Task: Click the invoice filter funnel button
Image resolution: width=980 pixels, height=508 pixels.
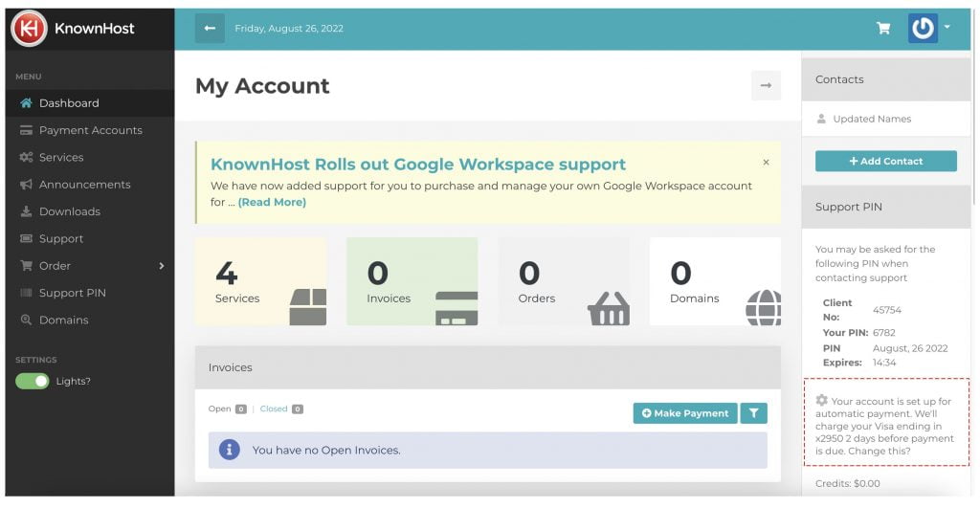Action: (754, 413)
